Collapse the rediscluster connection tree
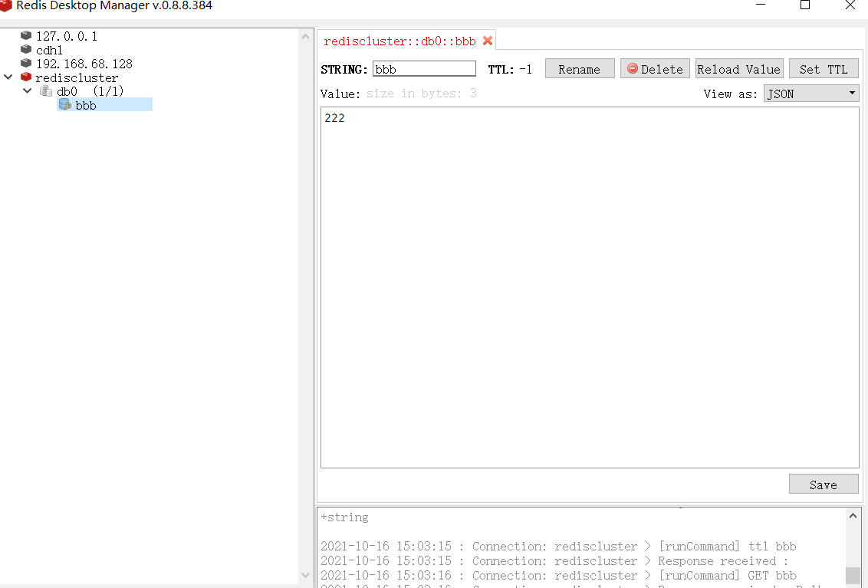 click(x=8, y=77)
